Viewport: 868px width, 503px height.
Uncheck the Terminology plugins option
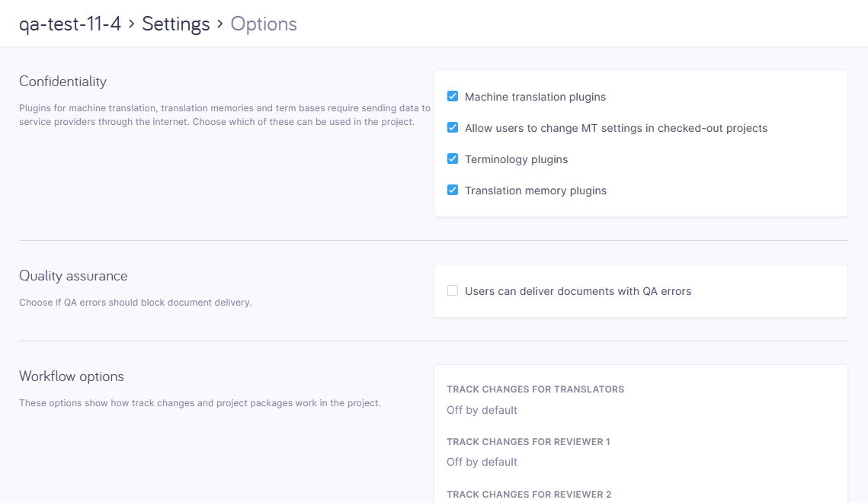point(453,159)
